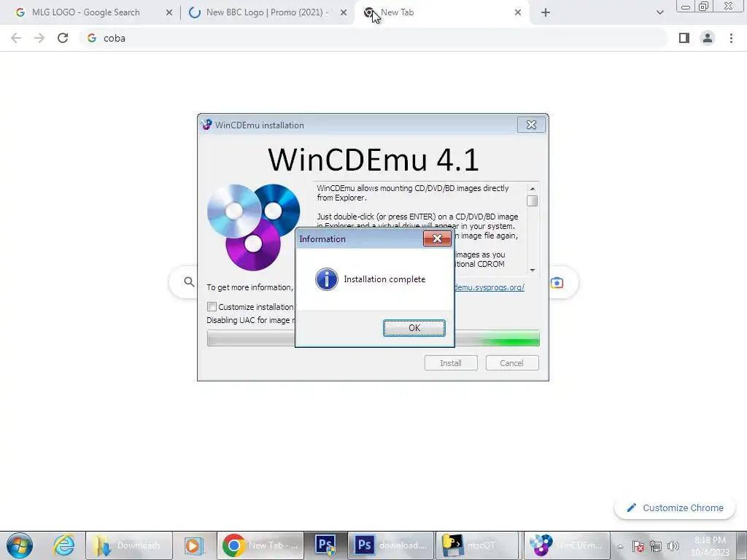The width and height of the screenshot is (747, 560).
Task: Click the magnifier icon in search box
Action: [x=189, y=282]
